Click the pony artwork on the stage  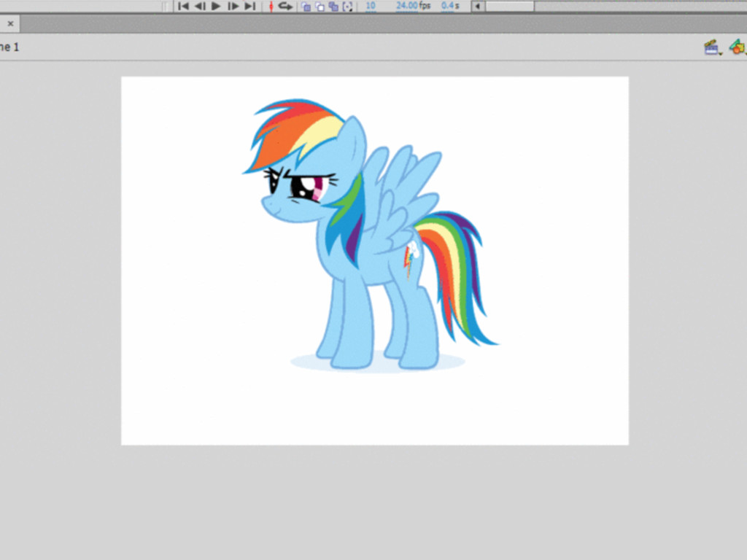click(370, 235)
